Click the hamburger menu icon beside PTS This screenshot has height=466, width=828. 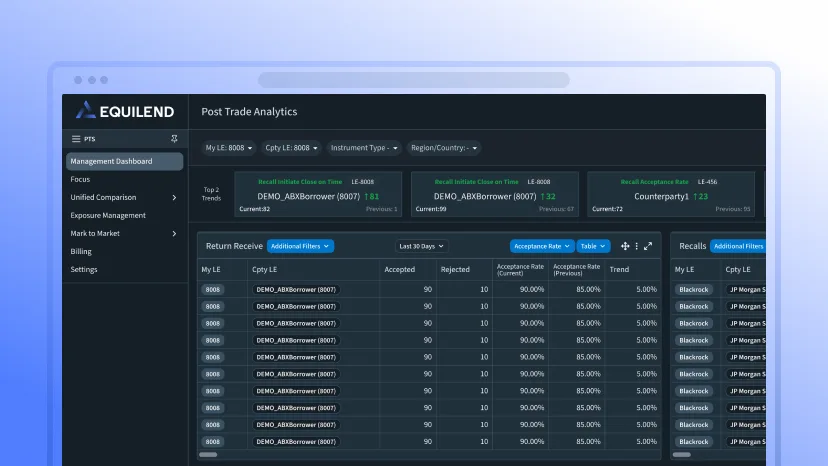tap(76, 139)
